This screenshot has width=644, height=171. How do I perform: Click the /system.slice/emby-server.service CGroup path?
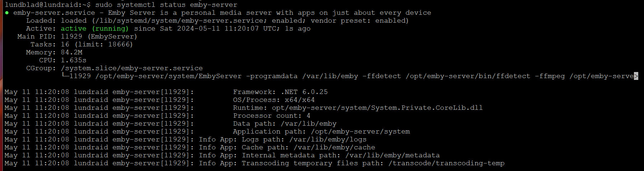132,68
